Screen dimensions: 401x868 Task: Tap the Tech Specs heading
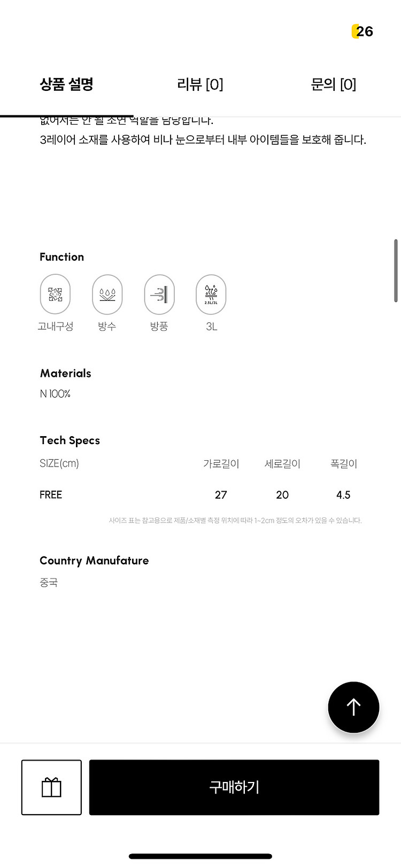[70, 440]
